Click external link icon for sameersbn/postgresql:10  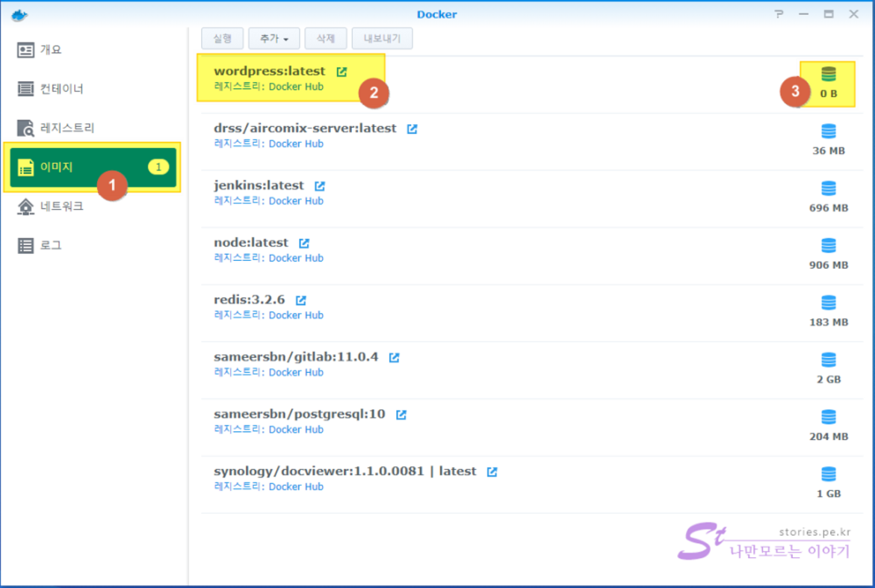point(401,415)
